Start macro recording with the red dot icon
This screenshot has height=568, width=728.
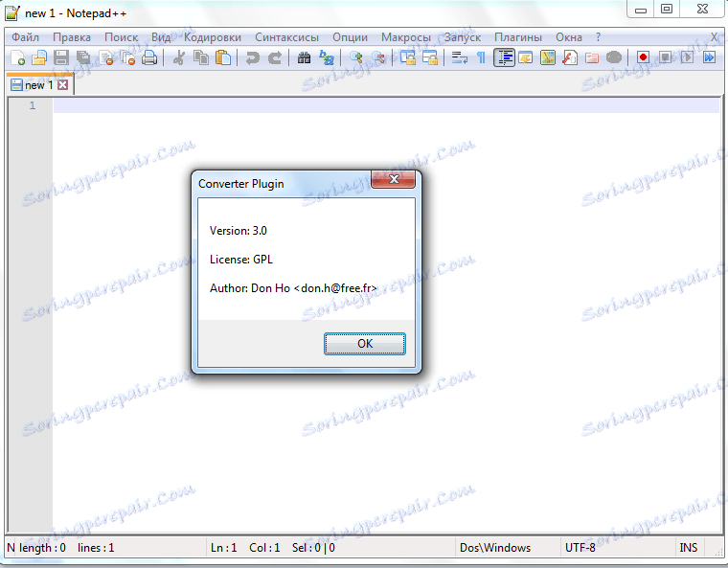(x=643, y=58)
